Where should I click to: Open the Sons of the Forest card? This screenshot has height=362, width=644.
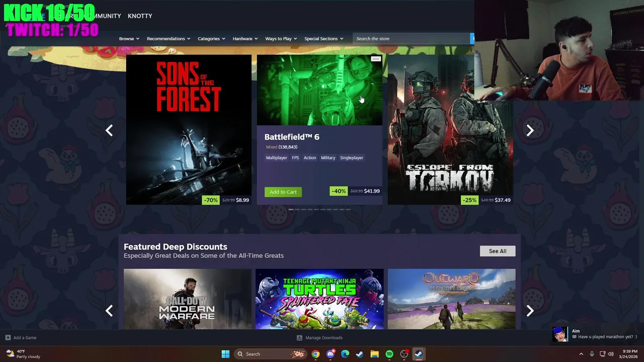[189, 130]
